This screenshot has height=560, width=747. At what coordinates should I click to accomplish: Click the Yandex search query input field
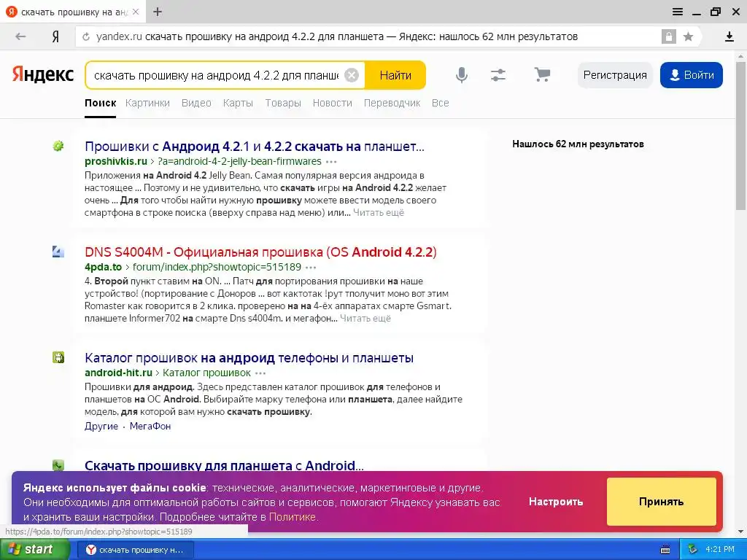pos(217,75)
